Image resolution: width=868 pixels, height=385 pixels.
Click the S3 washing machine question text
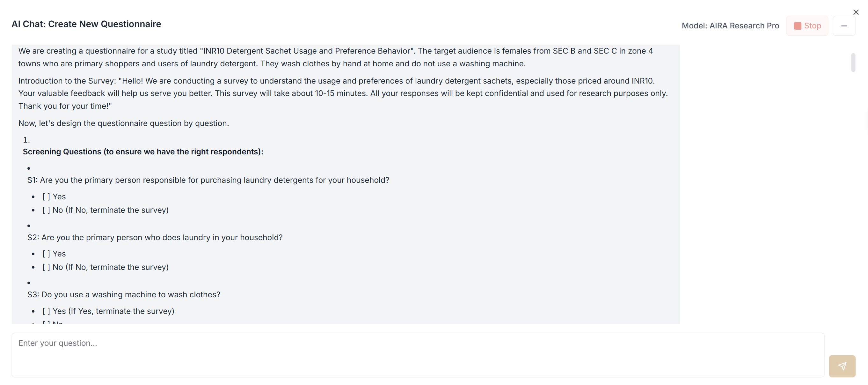[124, 294]
